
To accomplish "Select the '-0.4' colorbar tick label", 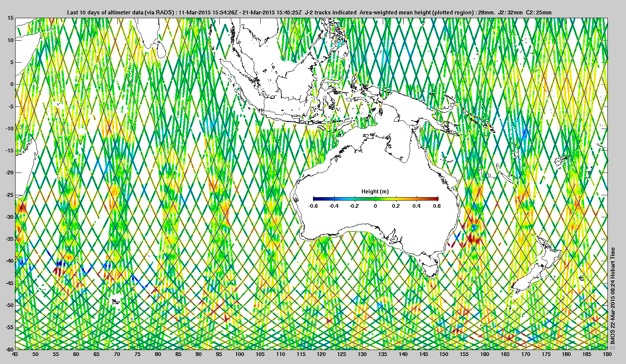I will click(x=334, y=206).
